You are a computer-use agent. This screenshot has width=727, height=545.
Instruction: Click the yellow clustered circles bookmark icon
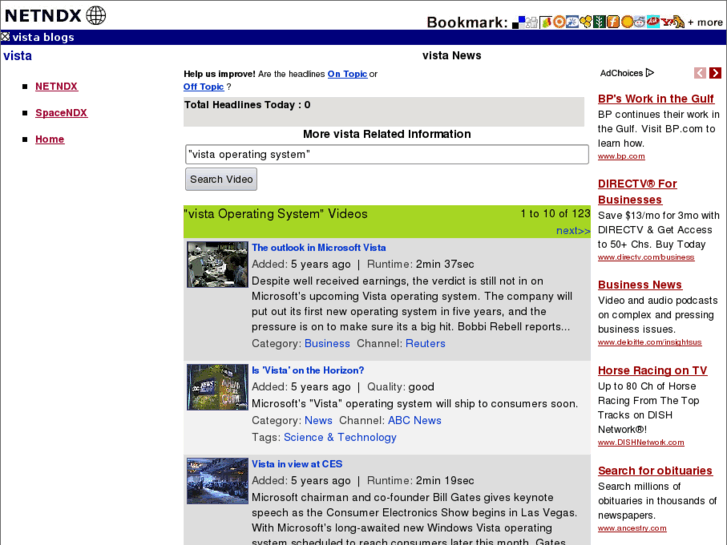586,22
